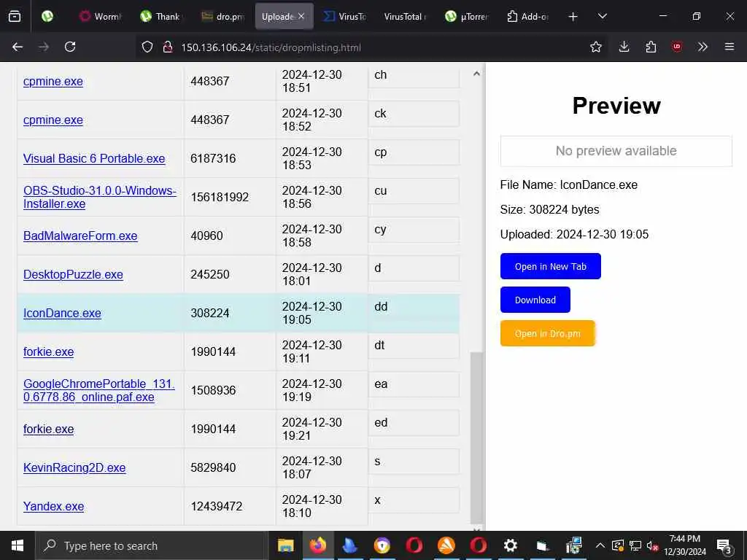Image resolution: width=747 pixels, height=560 pixels.
Task: Switch to the Add-ons tab
Action: coord(527,16)
